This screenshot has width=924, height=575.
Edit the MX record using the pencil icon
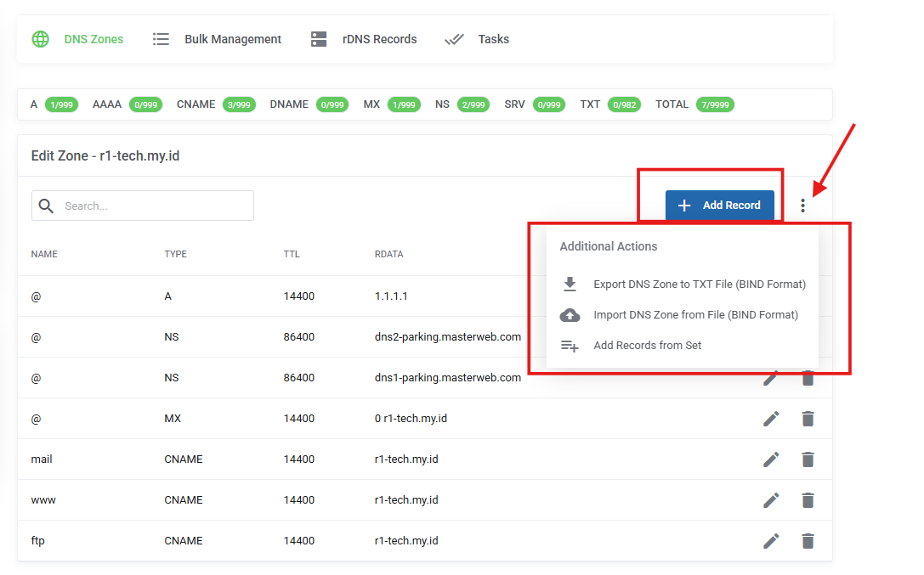771,418
